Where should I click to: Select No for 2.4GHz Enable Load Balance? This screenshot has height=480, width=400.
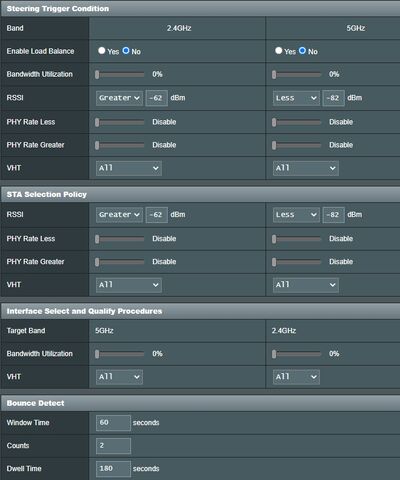click(126, 51)
